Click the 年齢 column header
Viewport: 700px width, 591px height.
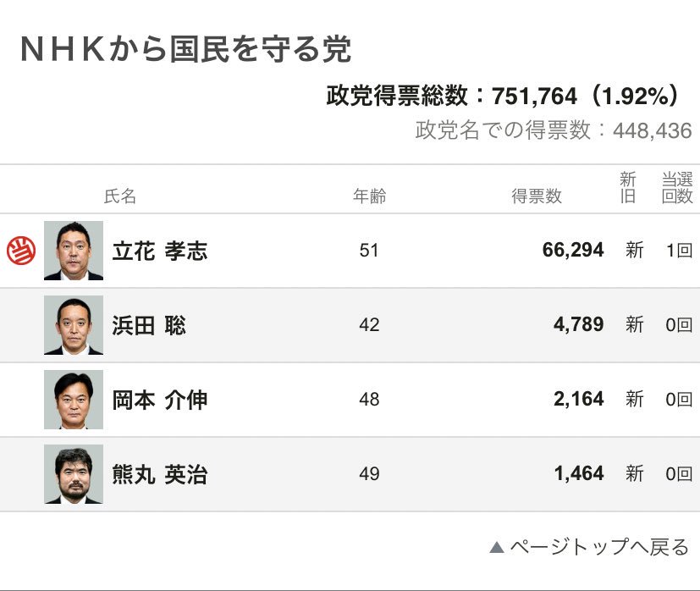tap(370, 196)
